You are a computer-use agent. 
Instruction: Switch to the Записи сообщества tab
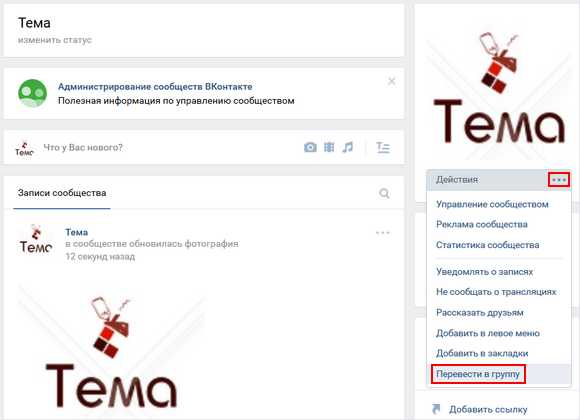62,193
